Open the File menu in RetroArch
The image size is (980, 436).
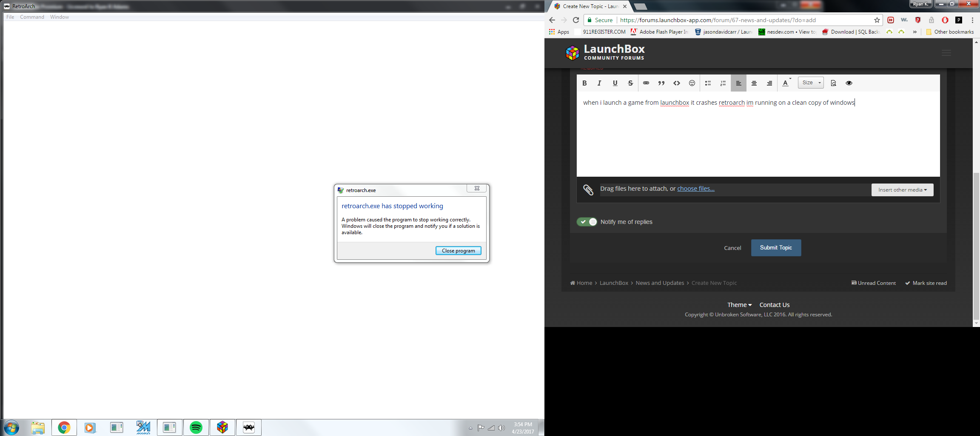point(10,17)
